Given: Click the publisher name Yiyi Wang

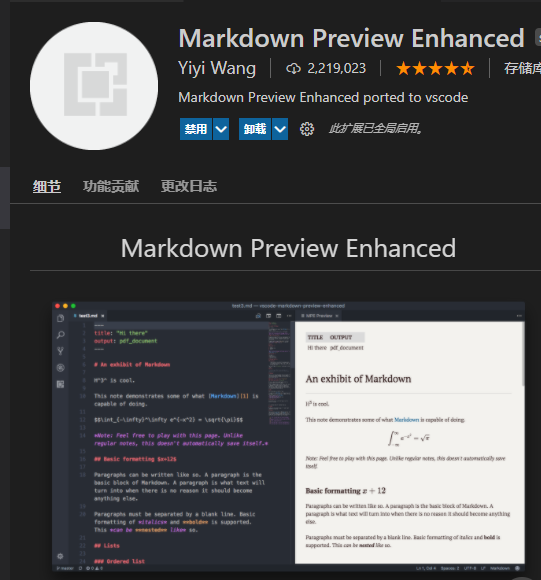Looking at the screenshot, I should [x=217, y=68].
